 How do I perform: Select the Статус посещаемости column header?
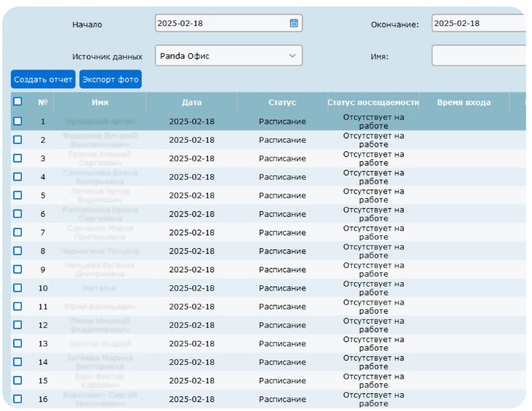[x=373, y=102]
